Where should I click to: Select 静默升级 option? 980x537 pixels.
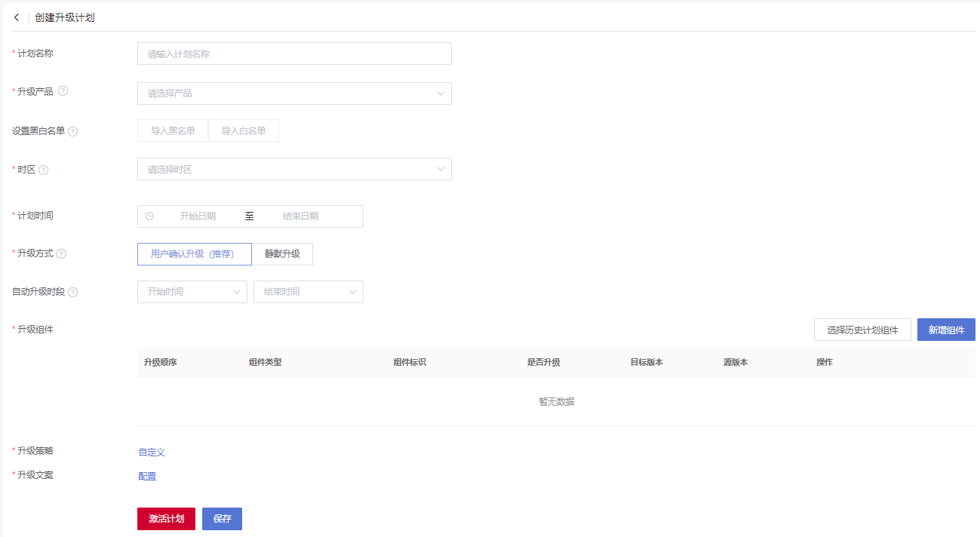click(282, 254)
